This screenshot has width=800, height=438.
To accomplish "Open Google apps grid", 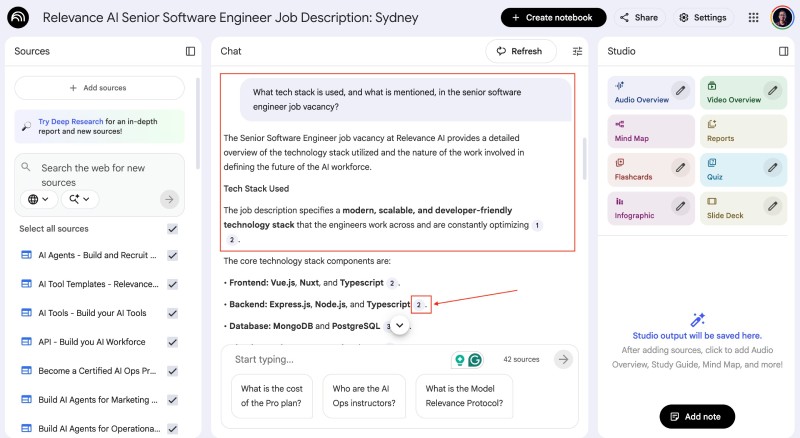I will click(753, 18).
